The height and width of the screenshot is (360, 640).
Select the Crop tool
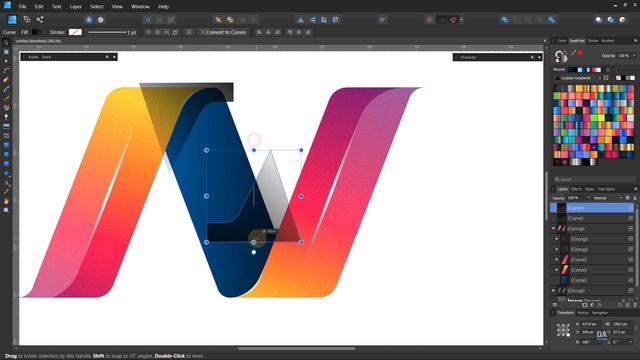tap(6, 136)
